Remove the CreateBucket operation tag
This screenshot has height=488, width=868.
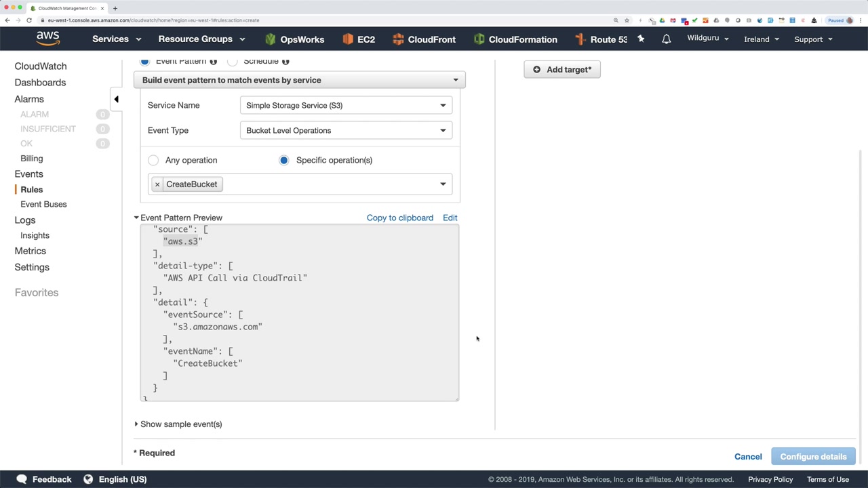point(157,184)
